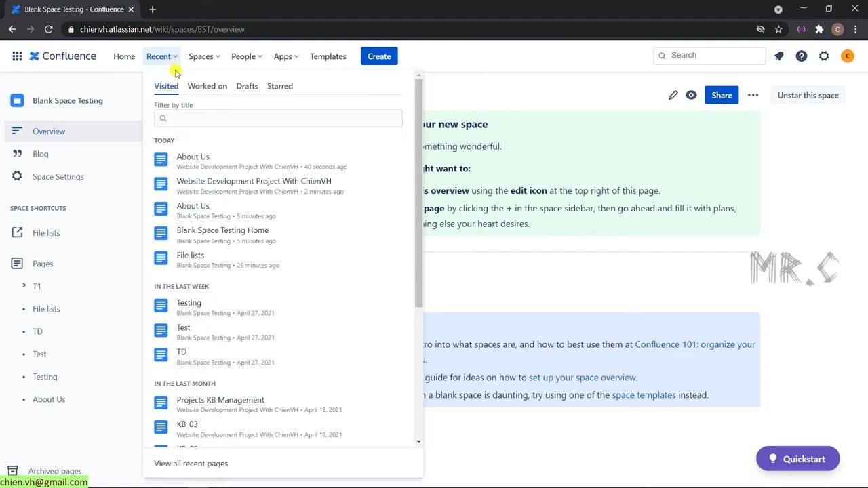
Task: Click the Archived pages box icon
Action: (x=12, y=471)
